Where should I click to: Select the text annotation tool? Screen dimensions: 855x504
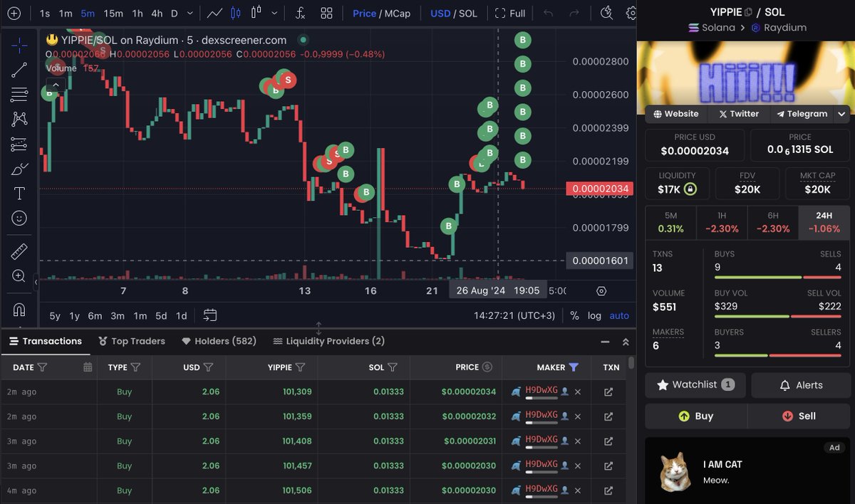point(19,194)
